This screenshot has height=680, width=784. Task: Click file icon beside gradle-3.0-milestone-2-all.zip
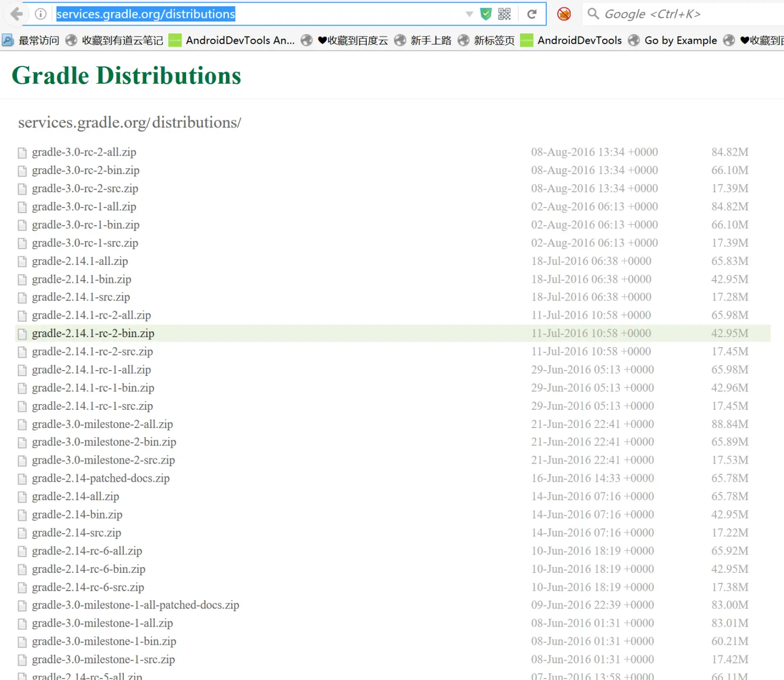click(x=22, y=424)
